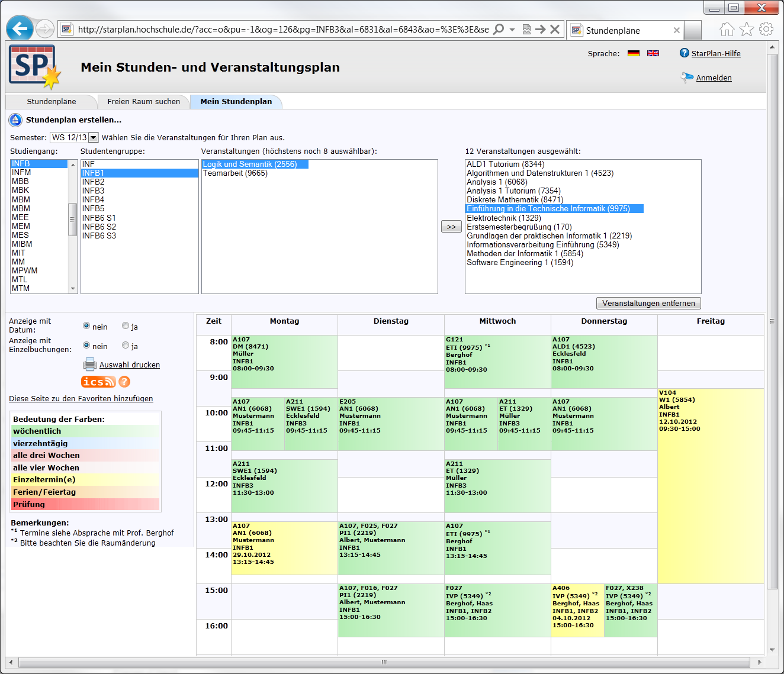Click the StarPlan SP logo

[34, 67]
